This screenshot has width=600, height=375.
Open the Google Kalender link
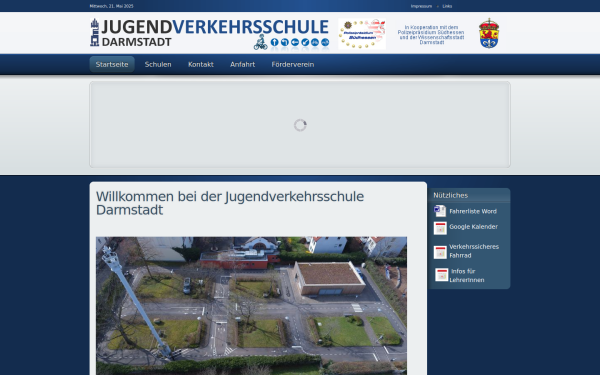point(473,227)
